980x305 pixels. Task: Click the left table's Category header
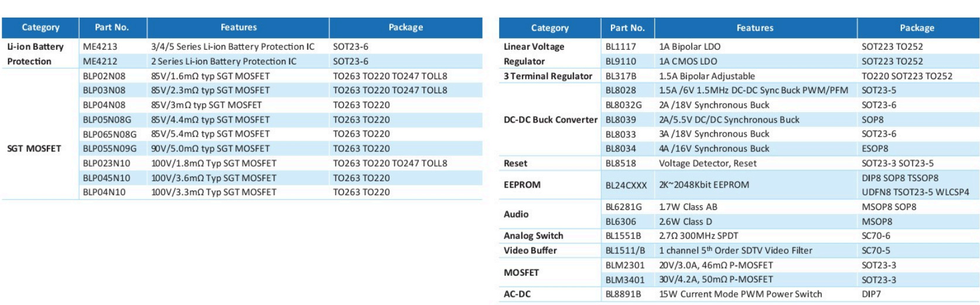[x=40, y=27]
